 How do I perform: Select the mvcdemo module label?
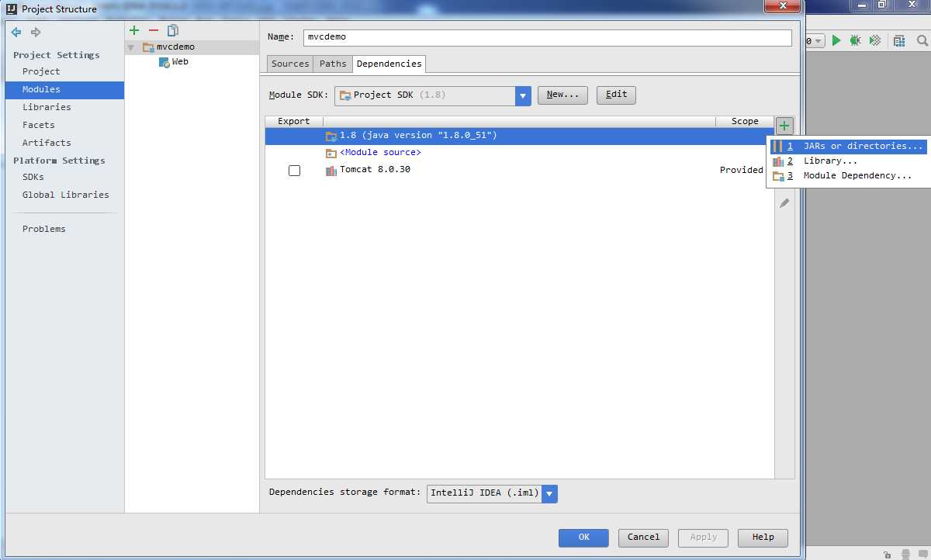coord(175,47)
